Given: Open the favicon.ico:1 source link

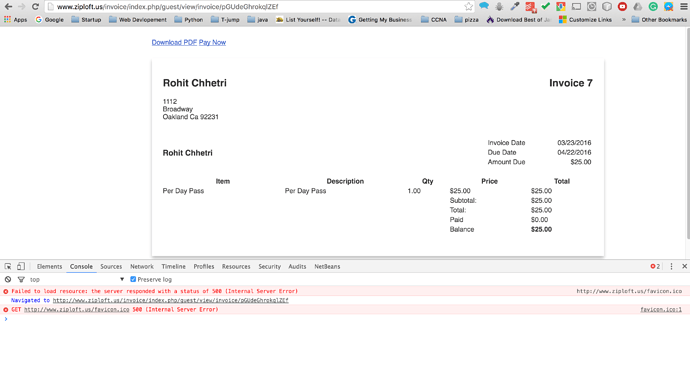Looking at the screenshot, I should 661,310.
